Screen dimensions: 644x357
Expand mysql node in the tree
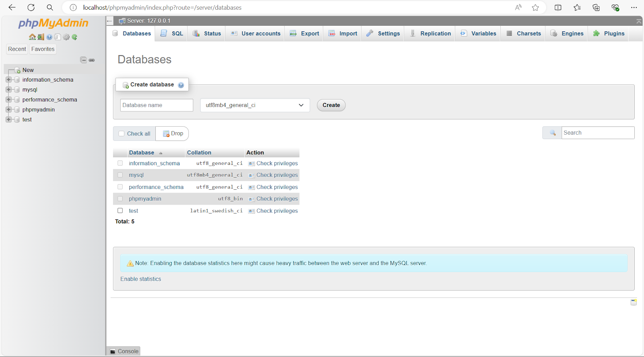(8, 90)
